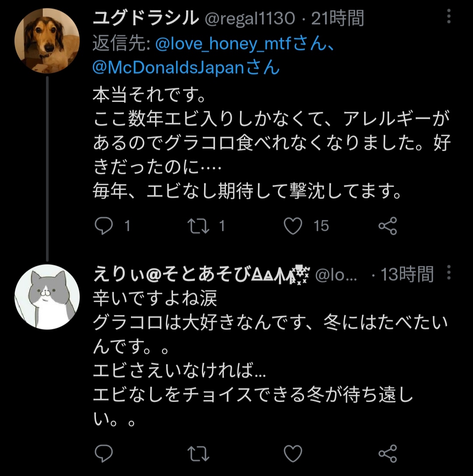Like the first tweet with 15 likes

click(x=293, y=226)
